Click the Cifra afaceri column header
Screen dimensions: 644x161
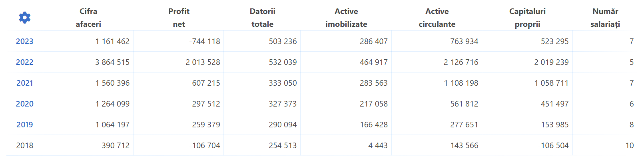(88, 18)
